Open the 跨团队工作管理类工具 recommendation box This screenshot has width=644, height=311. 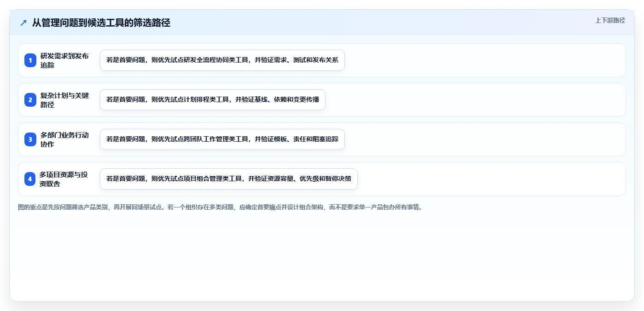pos(222,139)
